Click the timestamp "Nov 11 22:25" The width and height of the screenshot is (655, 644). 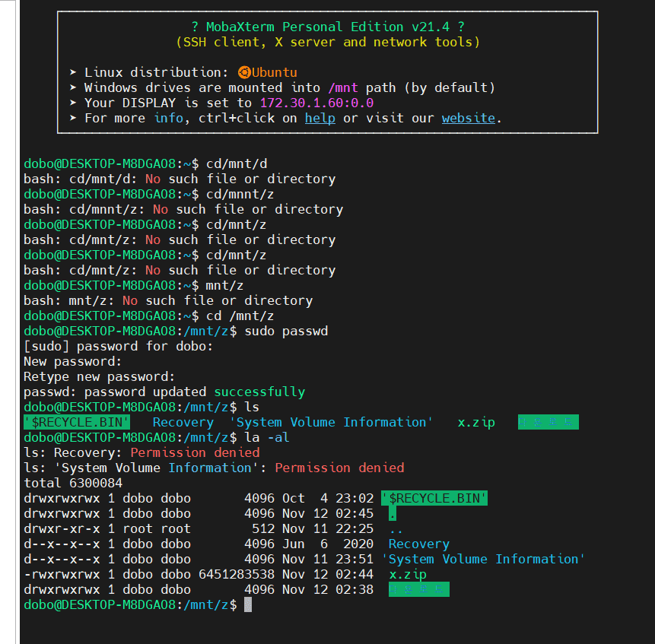click(328, 528)
